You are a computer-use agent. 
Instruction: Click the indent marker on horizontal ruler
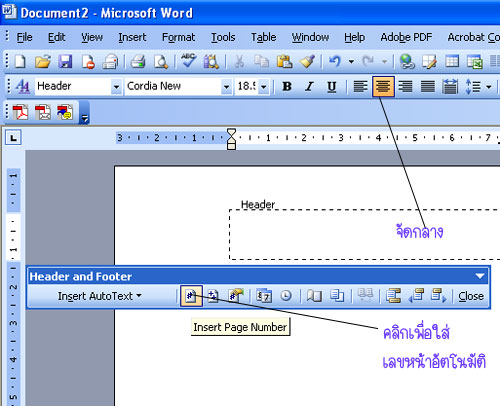click(231, 139)
